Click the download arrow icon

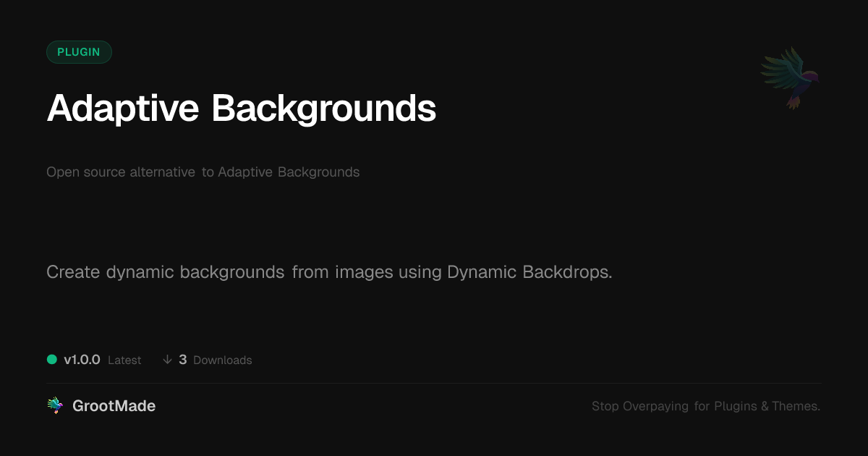tap(167, 360)
